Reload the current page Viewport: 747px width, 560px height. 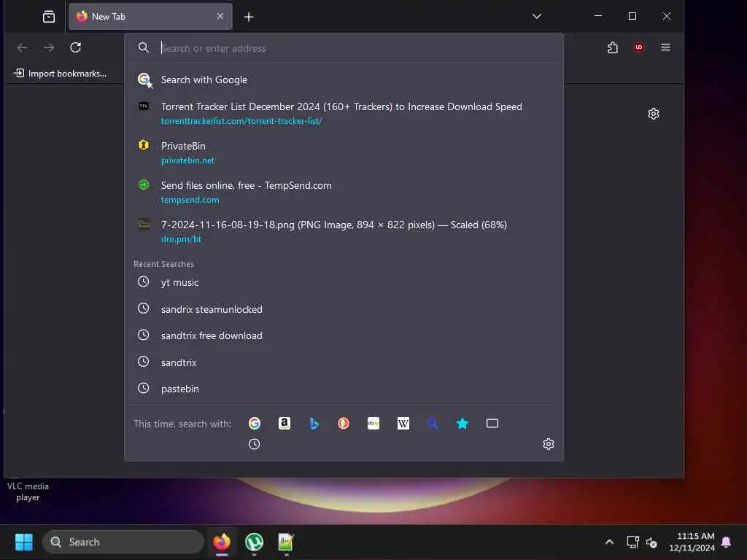pyautogui.click(x=75, y=47)
